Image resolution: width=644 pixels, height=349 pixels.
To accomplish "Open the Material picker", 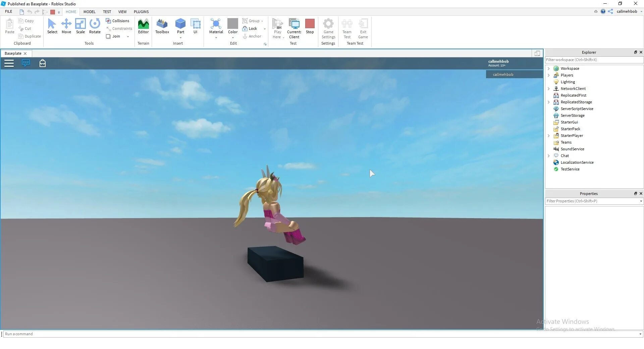I will click(x=216, y=26).
